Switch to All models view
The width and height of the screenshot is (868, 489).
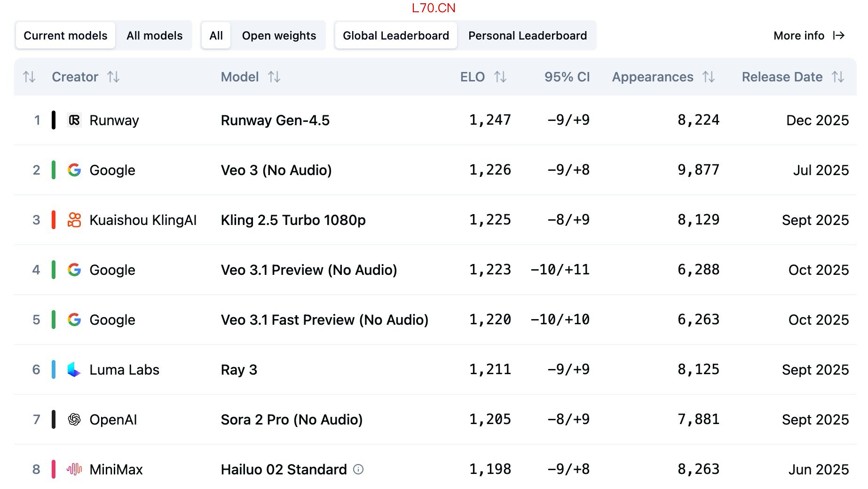pyautogui.click(x=154, y=36)
